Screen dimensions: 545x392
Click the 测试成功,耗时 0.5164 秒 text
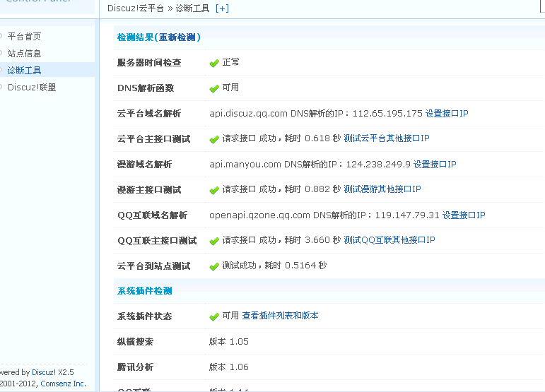coord(274,266)
